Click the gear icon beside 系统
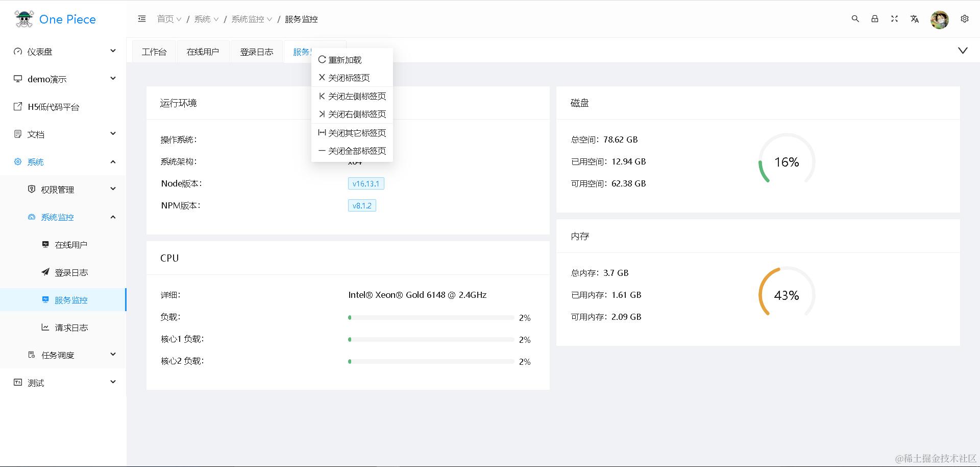The height and width of the screenshot is (467, 980). point(18,161)
